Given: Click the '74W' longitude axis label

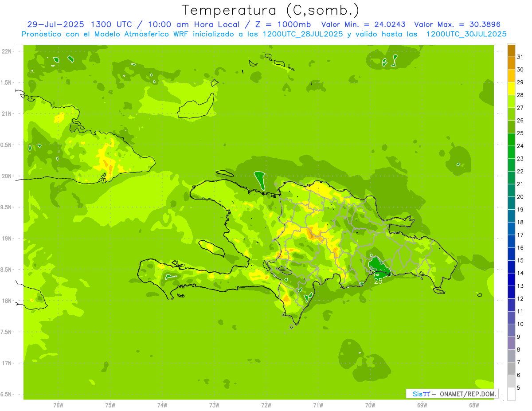Looking at the screenshot, I should click(162, 405).
